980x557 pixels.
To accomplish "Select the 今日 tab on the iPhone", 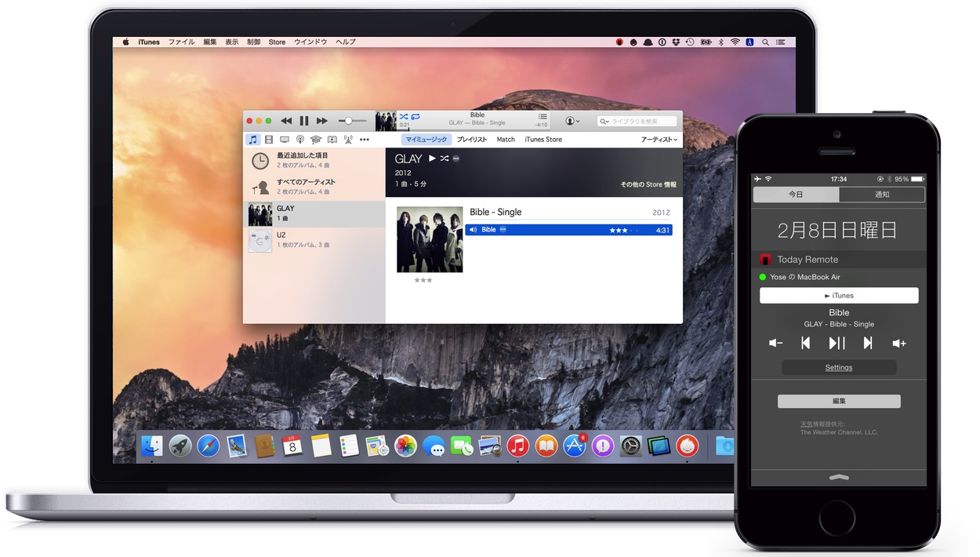I will click(x=796, y=195).
